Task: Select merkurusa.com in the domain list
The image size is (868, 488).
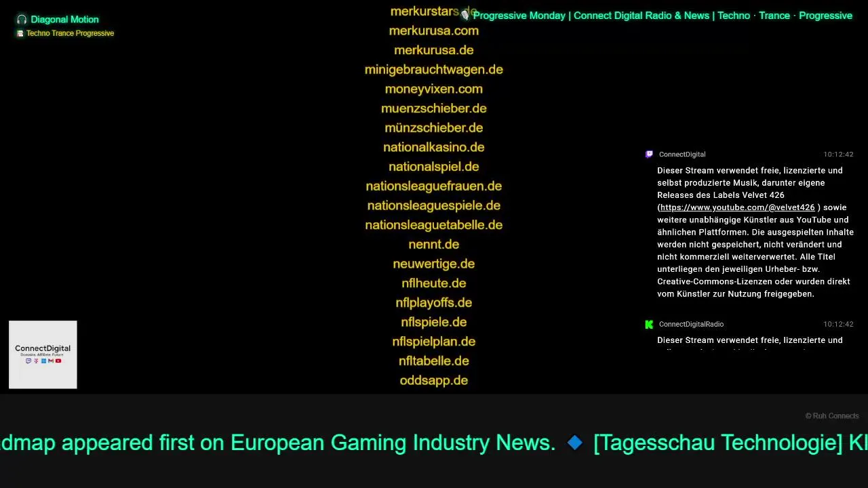Action: click(x=434, y=30)
